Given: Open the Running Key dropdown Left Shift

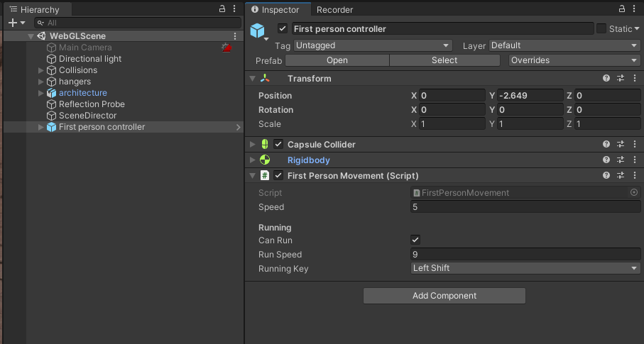Looking at the screenshot, I should point(525,268).
